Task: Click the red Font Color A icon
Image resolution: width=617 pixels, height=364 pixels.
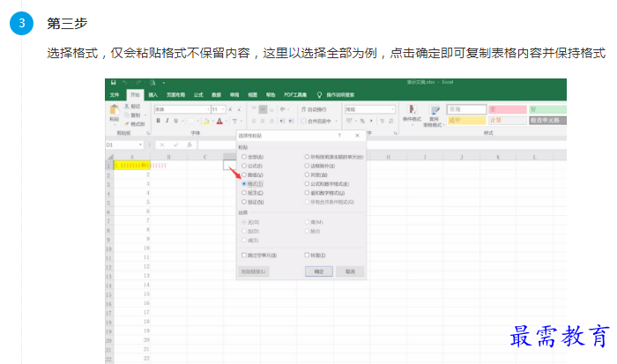Action: click(x=219, y=122)
